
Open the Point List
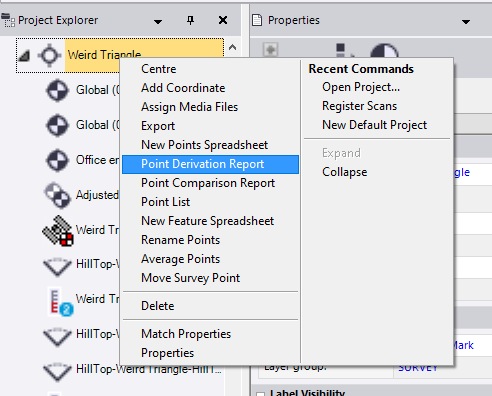(x=165, y=202)
